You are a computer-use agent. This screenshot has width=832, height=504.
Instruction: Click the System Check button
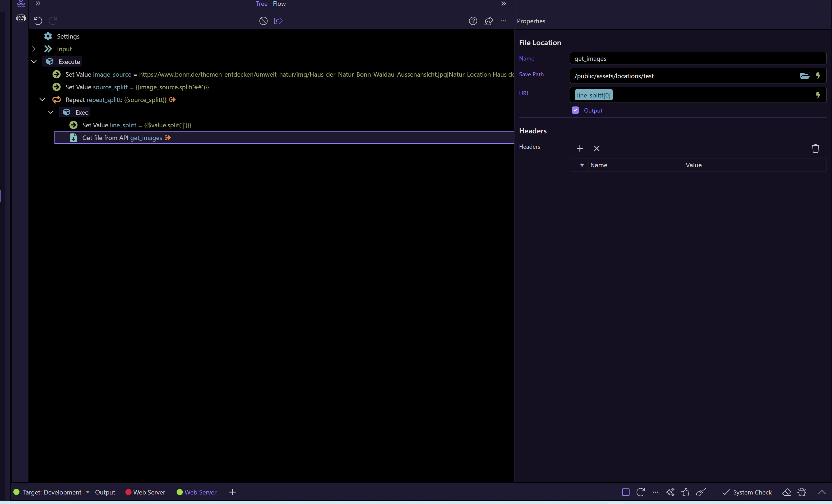click(x=747, y=492)
